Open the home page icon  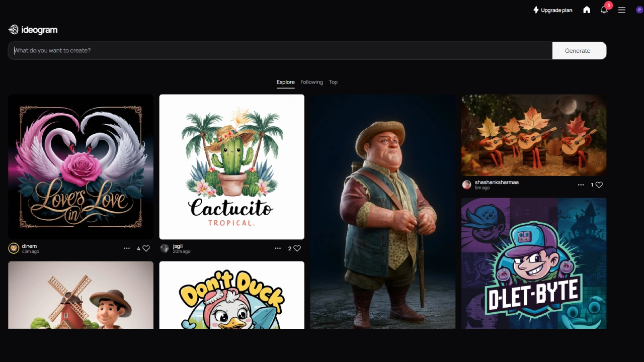[x=587, y=10]
